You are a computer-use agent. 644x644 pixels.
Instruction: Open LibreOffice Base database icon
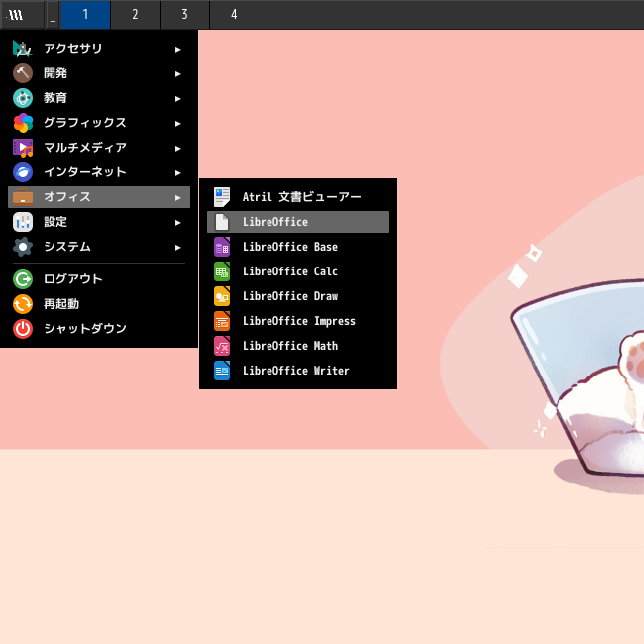click(x=222, y=247)
